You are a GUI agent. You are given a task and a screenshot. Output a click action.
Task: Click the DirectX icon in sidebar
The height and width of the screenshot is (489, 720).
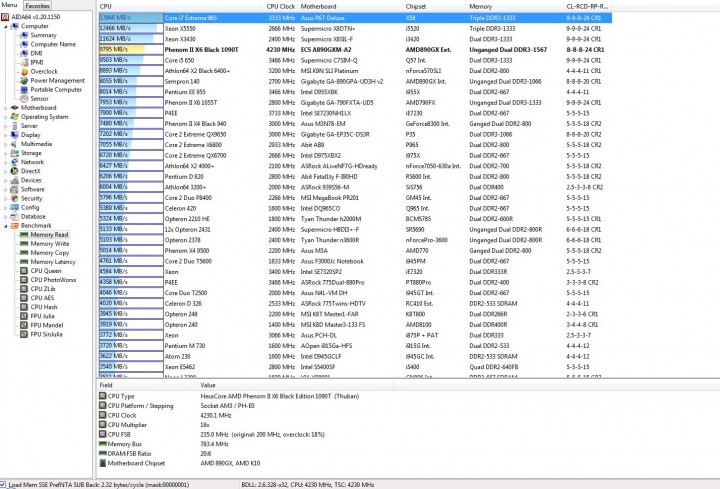[15, 171]
